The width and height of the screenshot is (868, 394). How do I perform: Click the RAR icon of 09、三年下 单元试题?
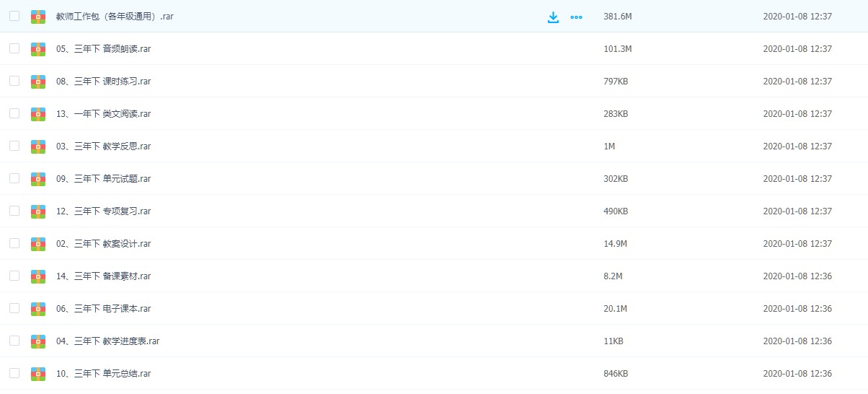[x=38, y=179]
